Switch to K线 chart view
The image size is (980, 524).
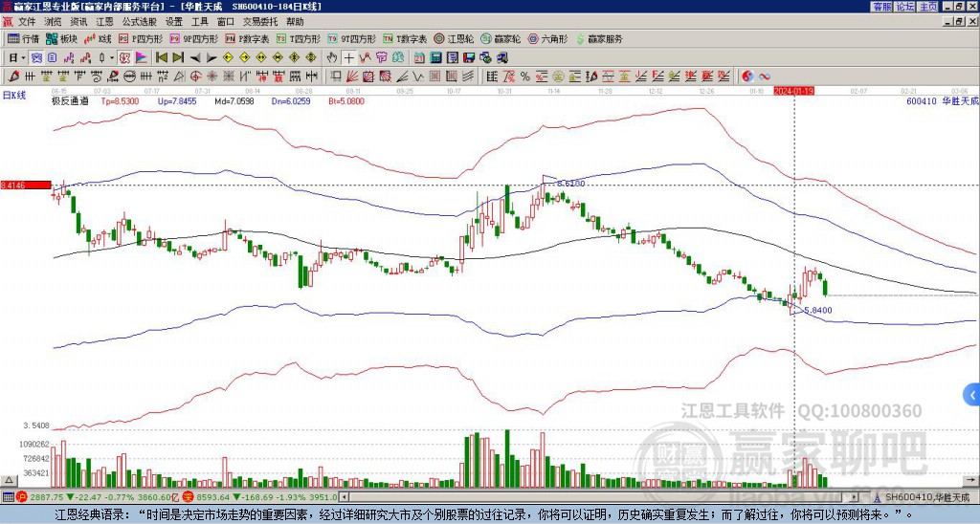tap(98, 38)
